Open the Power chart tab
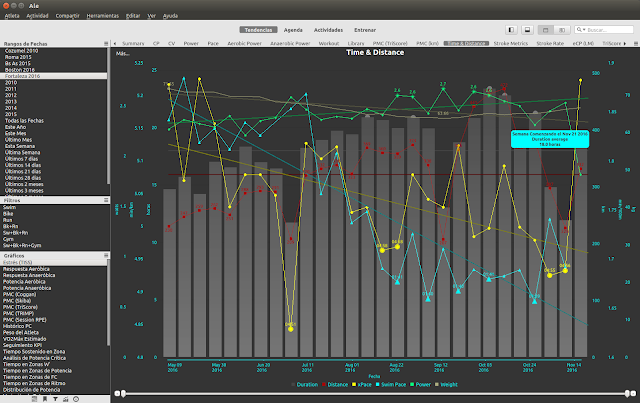 pyautogui.click(x=191, y=43)
